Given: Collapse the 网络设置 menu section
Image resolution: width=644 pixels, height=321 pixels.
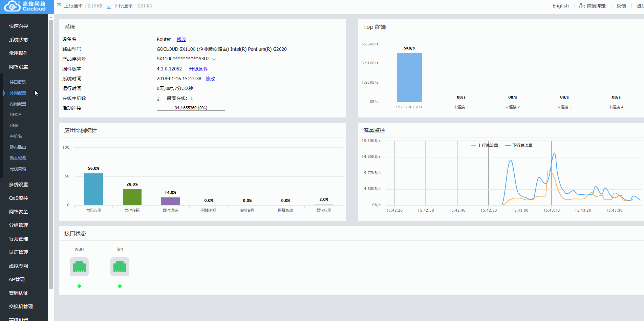Looking at the screenshot, I should click(19, 67).
